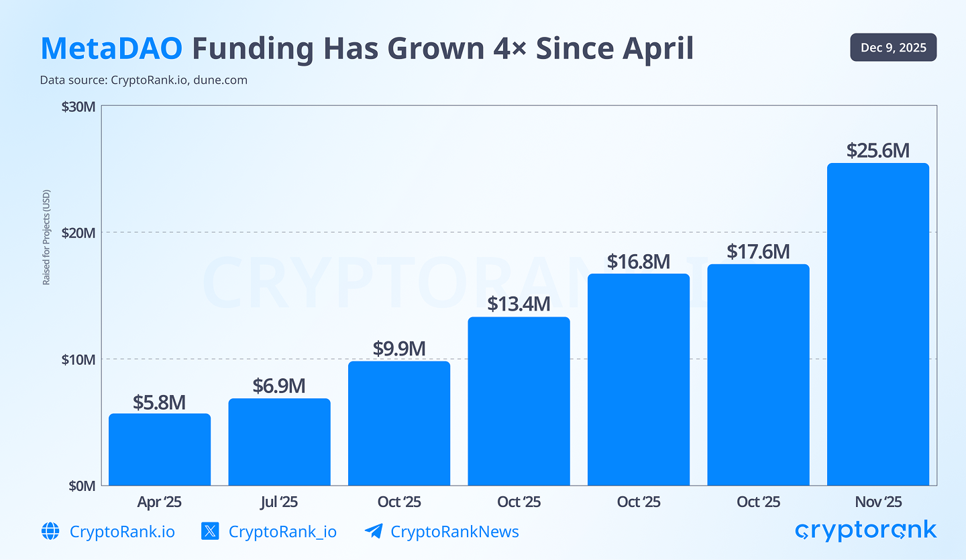Click the Data source caption text

click(144, 80)
